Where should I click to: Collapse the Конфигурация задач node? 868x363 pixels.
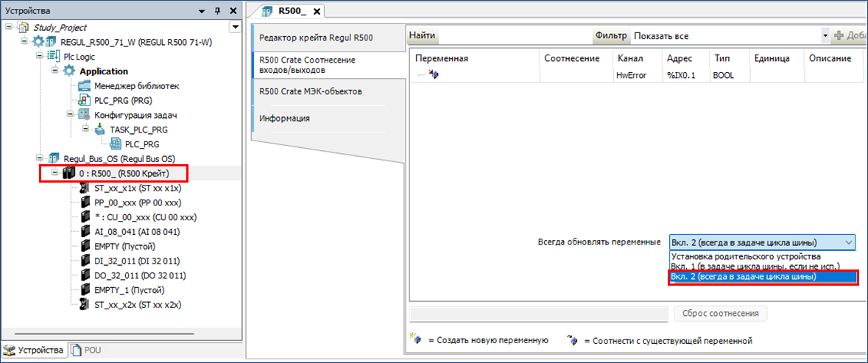click(x=68, y=116)
